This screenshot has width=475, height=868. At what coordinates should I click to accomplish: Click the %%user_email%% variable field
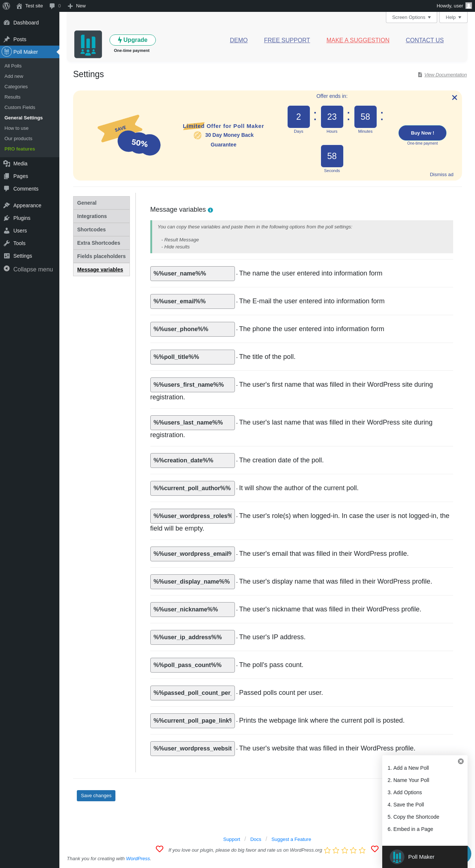[192, 301]
